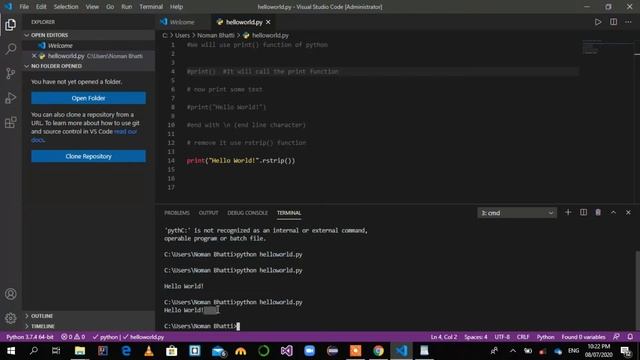Open the Run menu
The image size is (640, 360).
127,7
